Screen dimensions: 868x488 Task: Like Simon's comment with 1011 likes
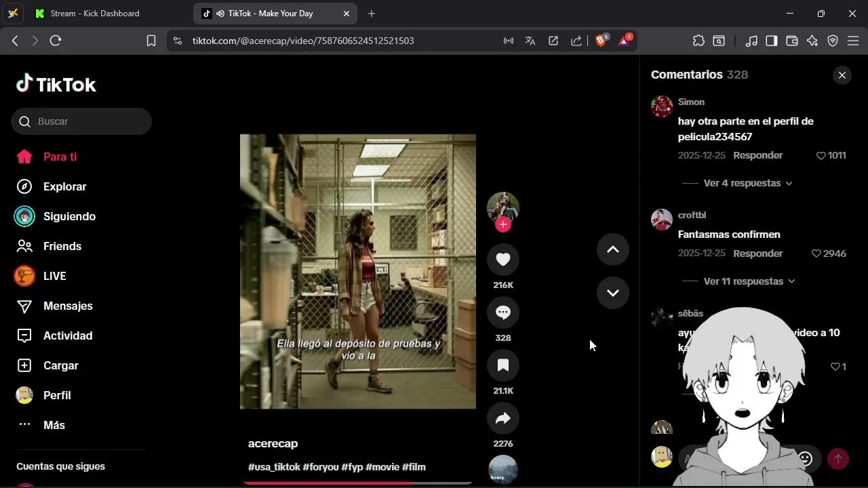coord(821,155)
